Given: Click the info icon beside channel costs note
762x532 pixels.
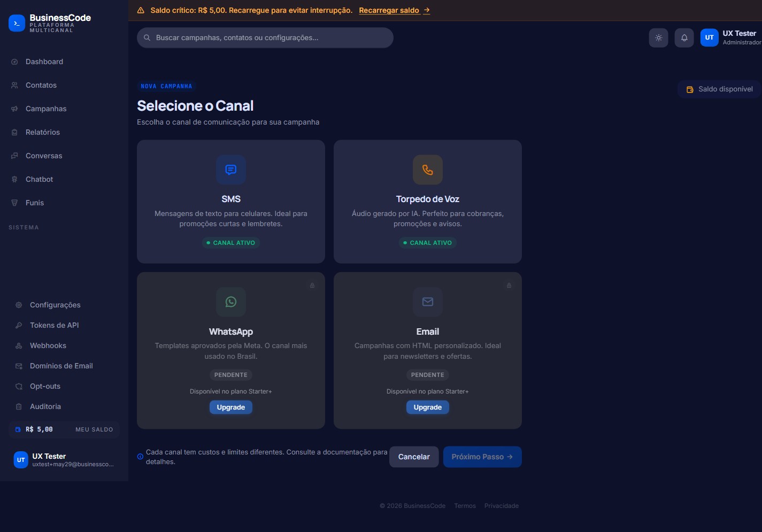Looking at the screenshot, I should click(x=140, y=457).
